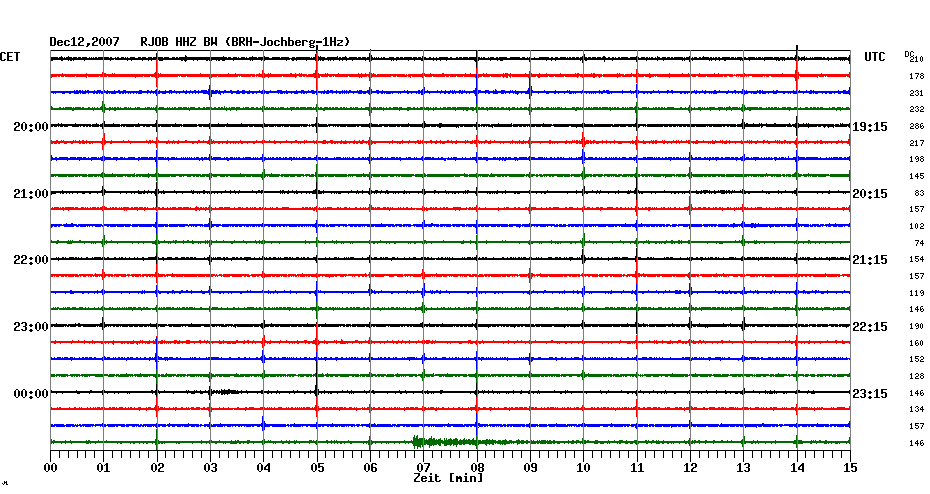Click DC value 198

917,160
